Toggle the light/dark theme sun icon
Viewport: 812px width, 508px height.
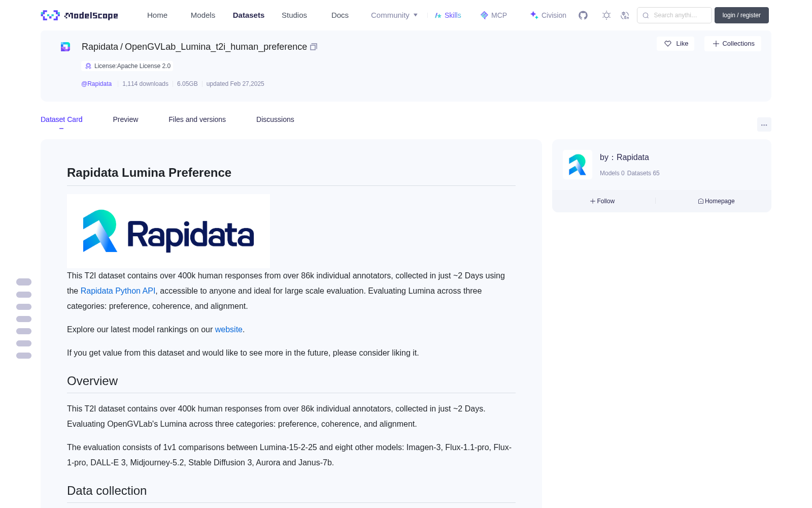[606, 15]
